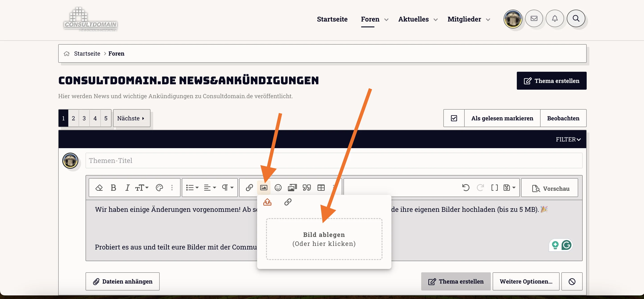Click the poster avatar beside title
The height and width of the screenshot is (299, 644).
point(70,161)
